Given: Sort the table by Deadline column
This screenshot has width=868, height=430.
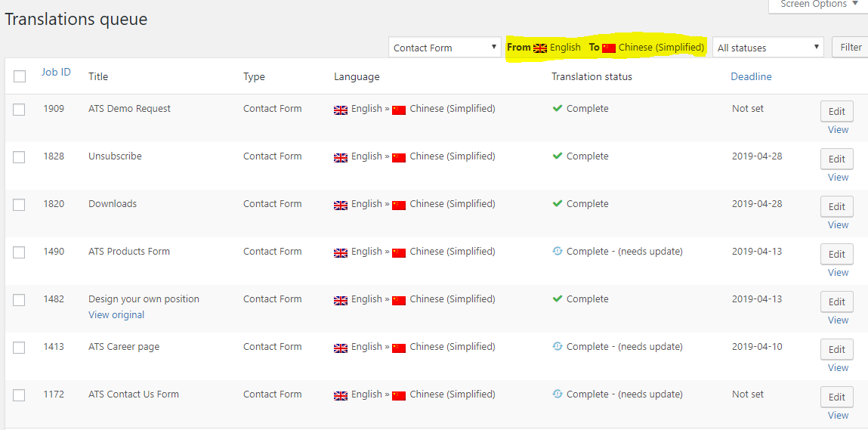Looking at the screenshot, I should coord(751,76).
